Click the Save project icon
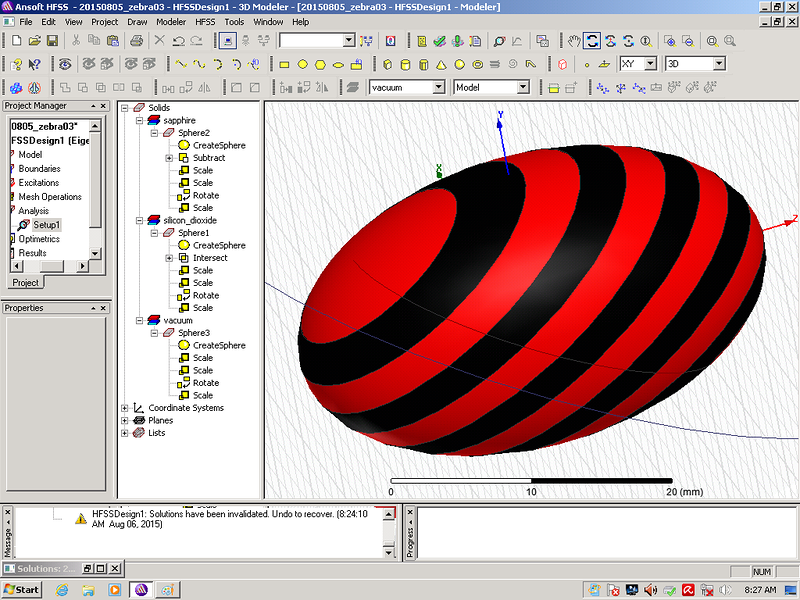Image resolution: width=800 pixels, height=600 pixels. click(52, 41)
